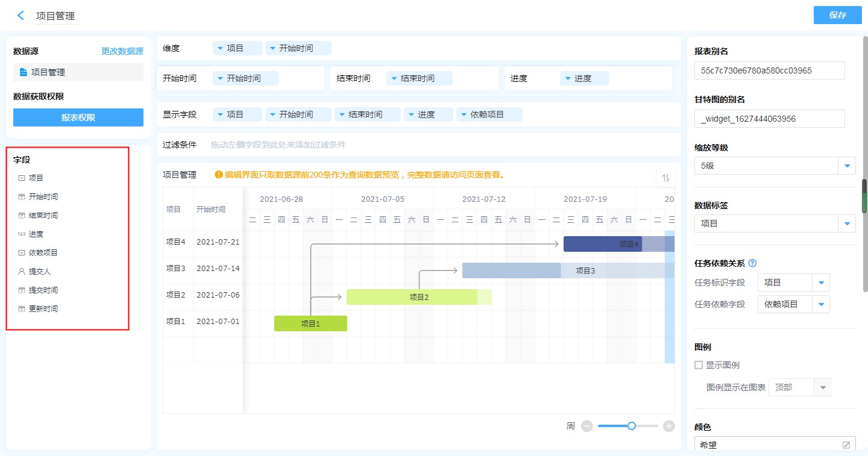Click zoom in plus icon
Viewport: 868px width, 456px height.
click(x=668, y=426)
